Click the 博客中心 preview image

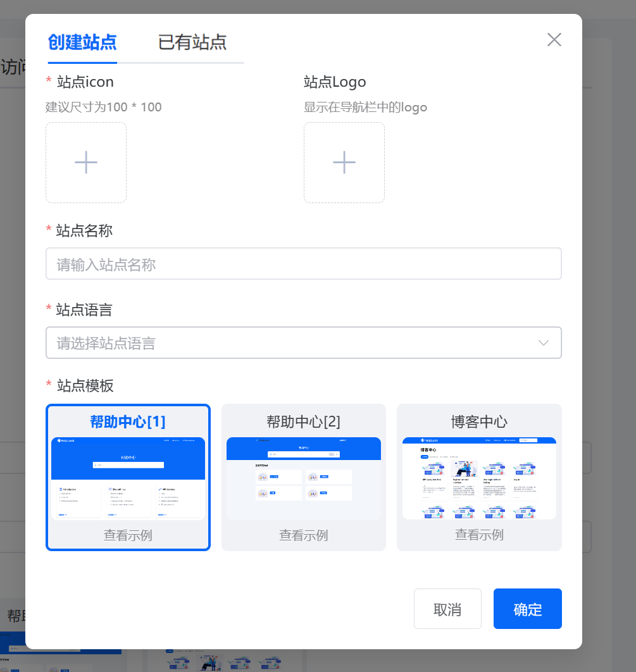pos(479,478)
